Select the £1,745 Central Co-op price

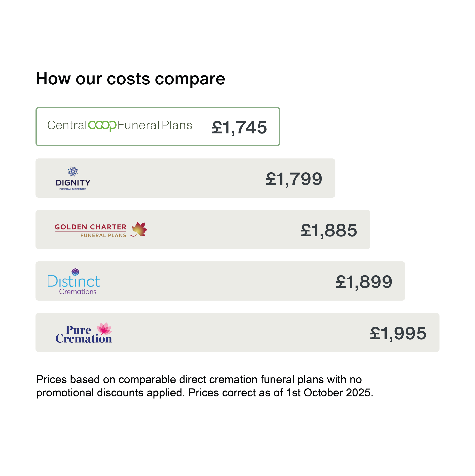[239, 128]
